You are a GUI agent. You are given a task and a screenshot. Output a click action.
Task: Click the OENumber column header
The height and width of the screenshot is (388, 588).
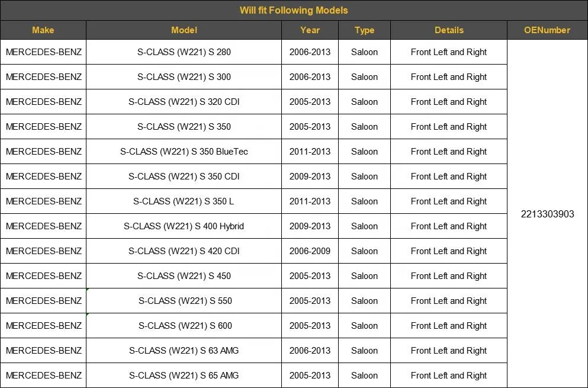coord(547,30)
